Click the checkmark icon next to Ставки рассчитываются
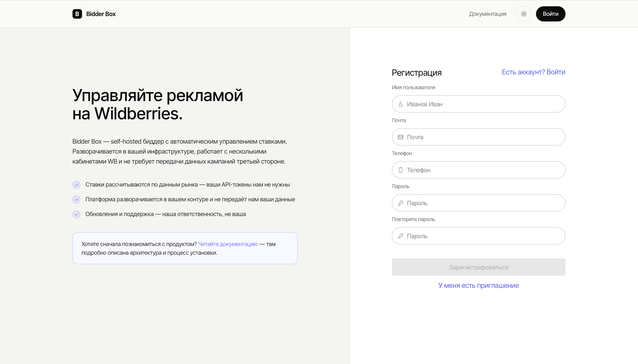 76,185
